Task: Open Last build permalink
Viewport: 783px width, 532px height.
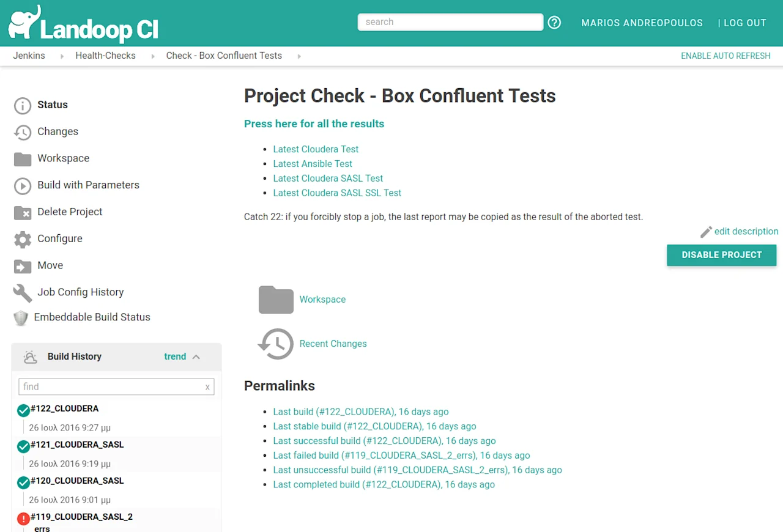Action: (x=361, y=412)
